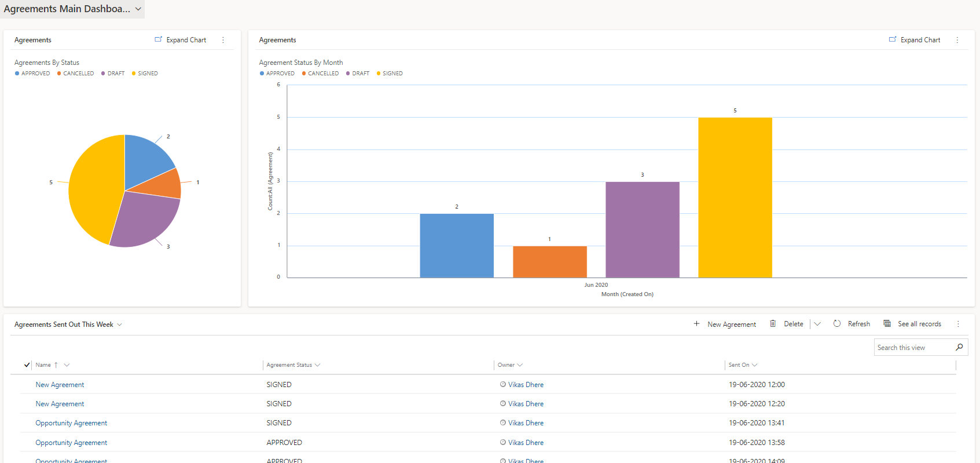980x463 pixels.
Task: Open more commands menu for the list
Action: tap(958, 324)
